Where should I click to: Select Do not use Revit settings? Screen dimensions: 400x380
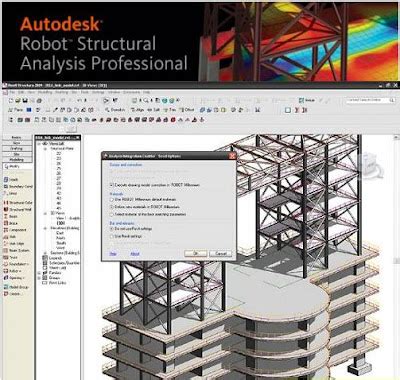click(112, 229)
